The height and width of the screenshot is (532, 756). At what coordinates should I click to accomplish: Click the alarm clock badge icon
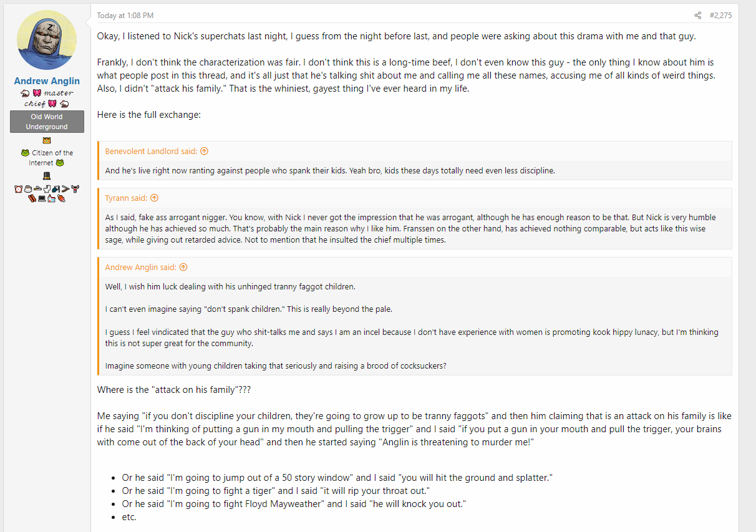(19, 189)
